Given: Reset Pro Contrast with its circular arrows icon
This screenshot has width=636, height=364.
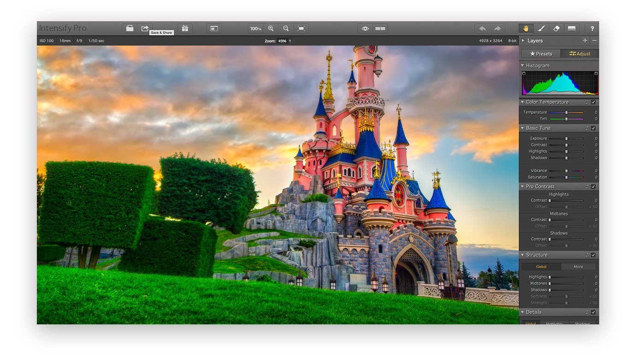Looking at the screenshot, I should (587, 187).
